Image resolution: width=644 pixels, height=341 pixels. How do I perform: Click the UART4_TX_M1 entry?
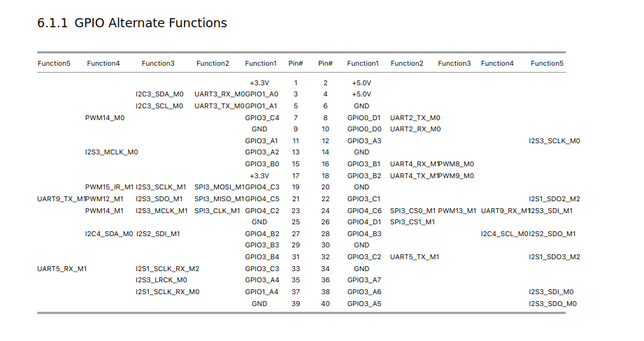tap(415, 175)
